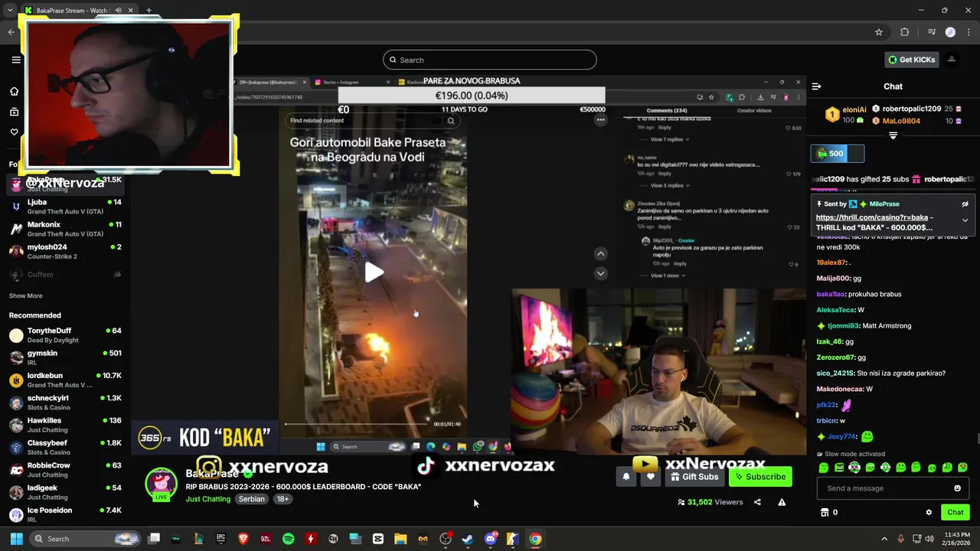Open user profile avatar top right
This screenshot has width=980, height=551.
pyautogui.click(x=952, y=60)
